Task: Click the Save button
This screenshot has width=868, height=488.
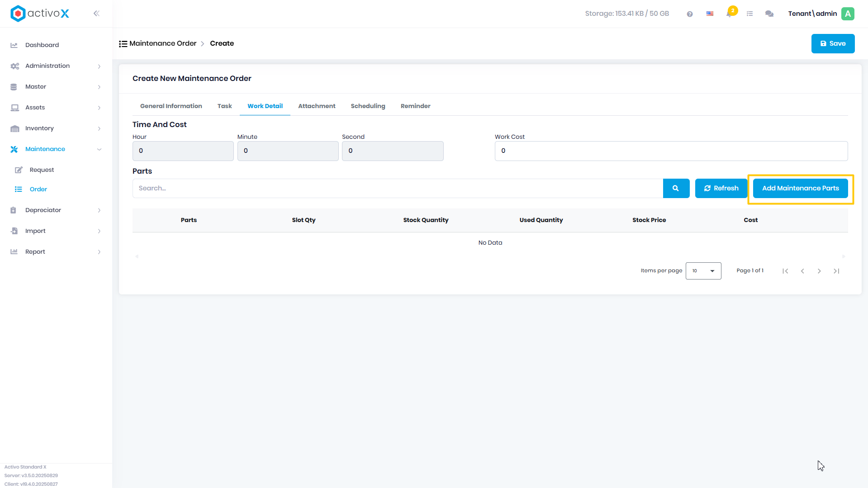Action: coord(833,44)
